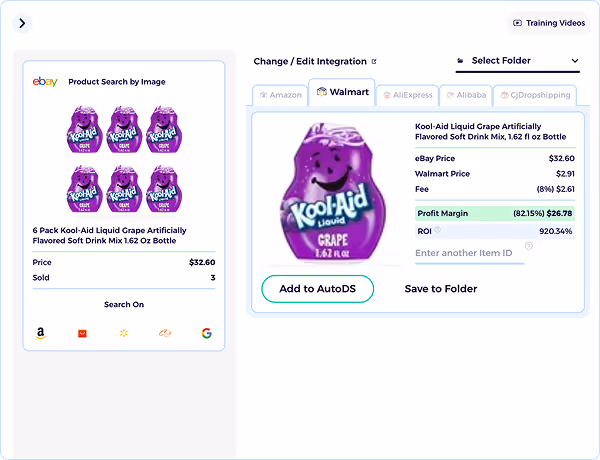600x460 pixels.
Task: Open Change / Edit Integration link
Action: point(315,61)
